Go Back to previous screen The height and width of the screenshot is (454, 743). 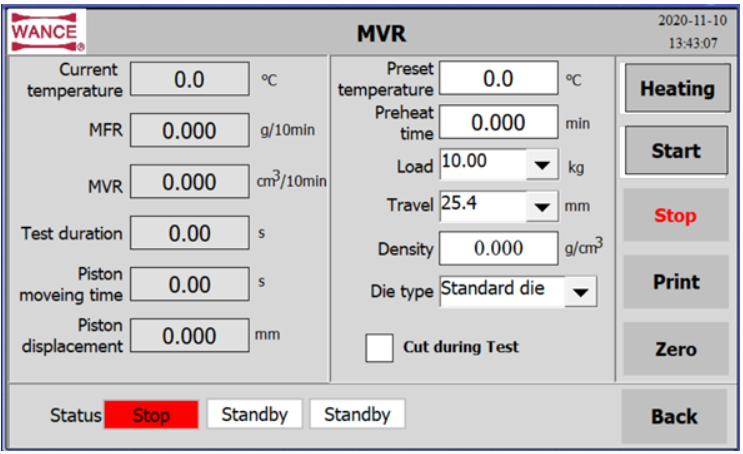click(675, 417)
